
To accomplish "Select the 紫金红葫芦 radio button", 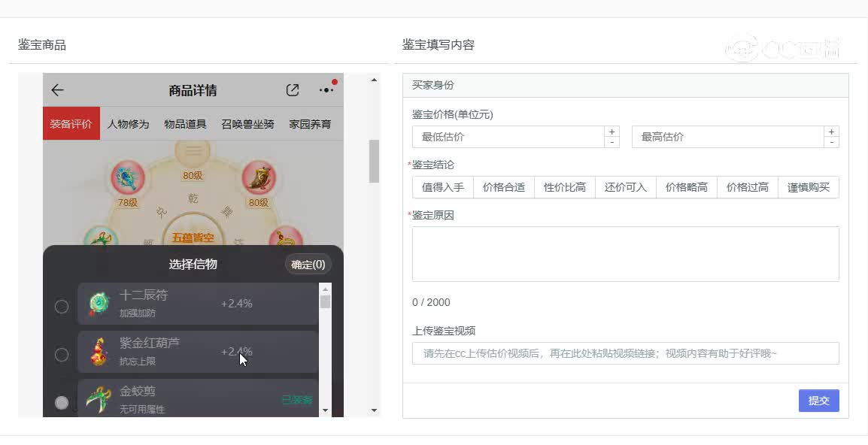I will pyautogui.click(x=62, y=354).
